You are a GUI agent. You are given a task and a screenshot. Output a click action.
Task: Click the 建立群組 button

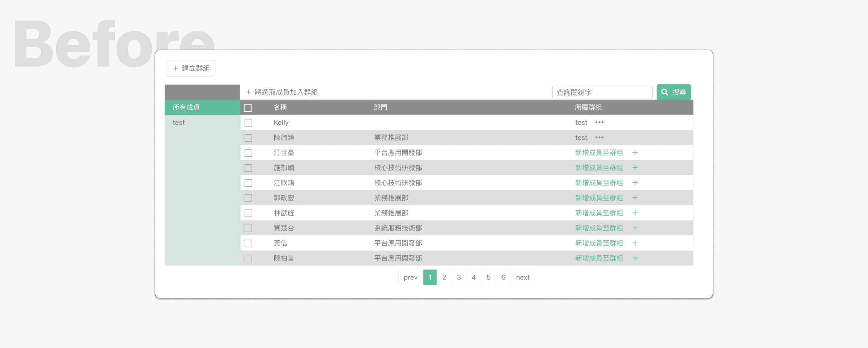pyautogui.click(x=191, y=68)
